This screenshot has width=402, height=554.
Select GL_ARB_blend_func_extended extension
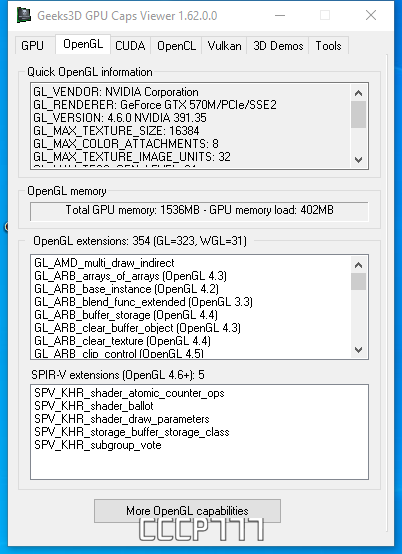click(x=143, y=302)
